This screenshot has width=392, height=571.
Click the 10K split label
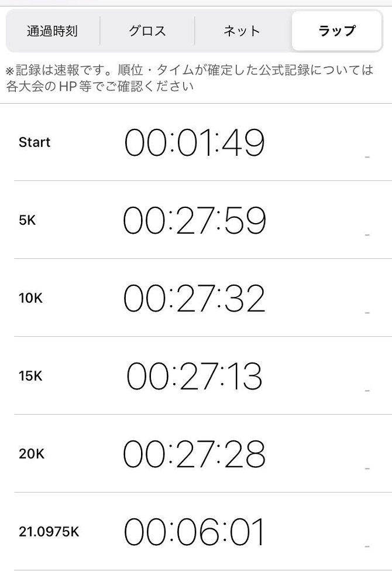click(31, 298)
